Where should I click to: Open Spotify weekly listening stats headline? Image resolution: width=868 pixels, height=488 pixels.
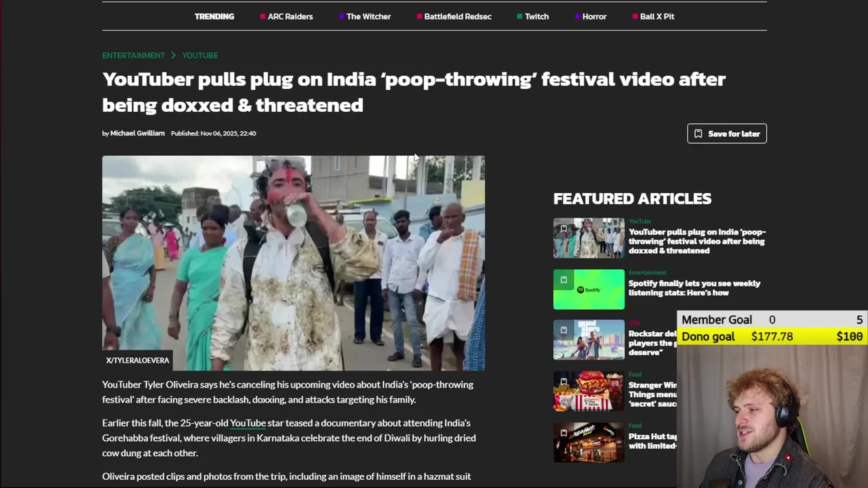click(x=694, y=288)
